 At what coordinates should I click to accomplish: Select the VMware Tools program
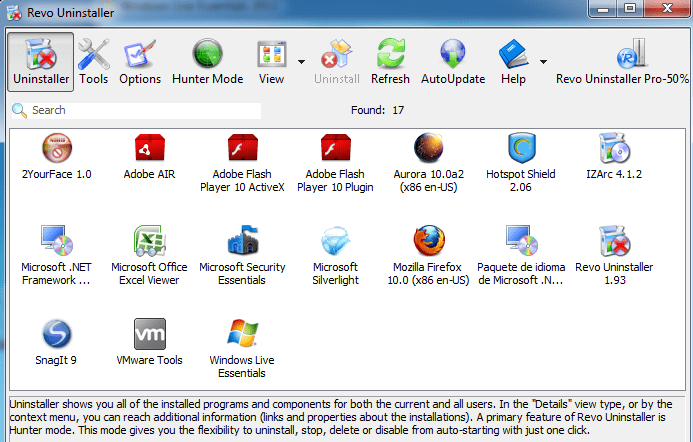coord(149,342)
